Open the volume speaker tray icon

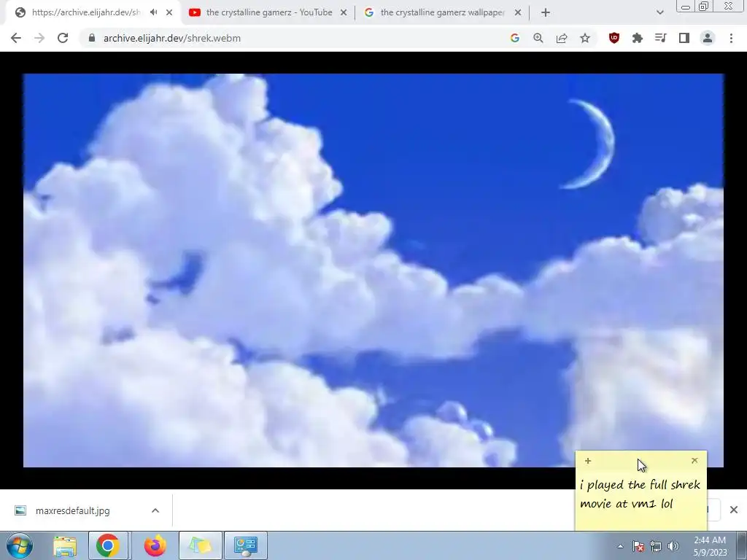click(x=673, y=546)
